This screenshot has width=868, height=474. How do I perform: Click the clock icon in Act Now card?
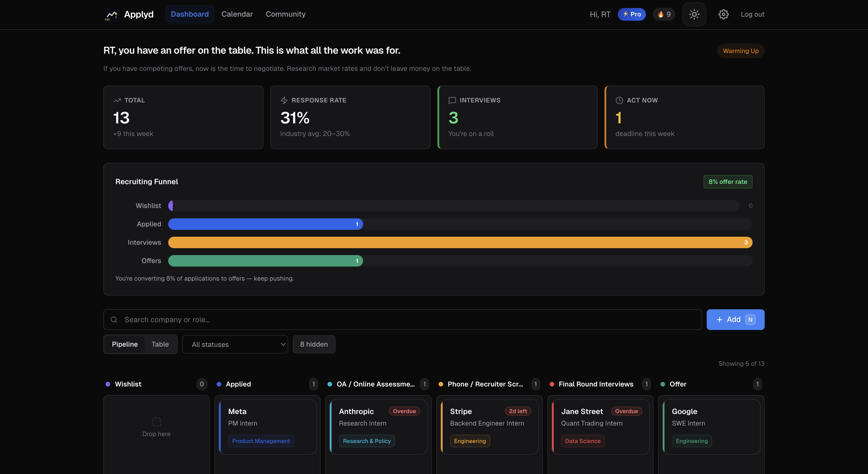619,100
